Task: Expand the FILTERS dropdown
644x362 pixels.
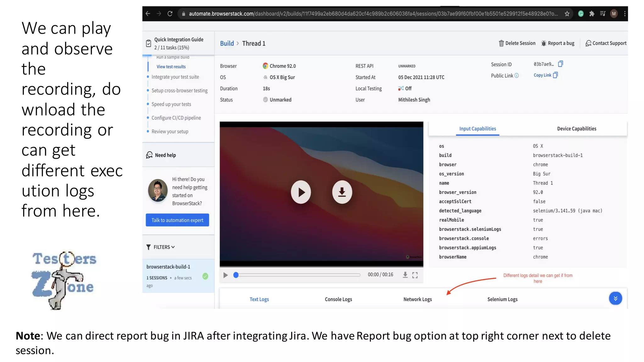Action: tap(161, 247)
